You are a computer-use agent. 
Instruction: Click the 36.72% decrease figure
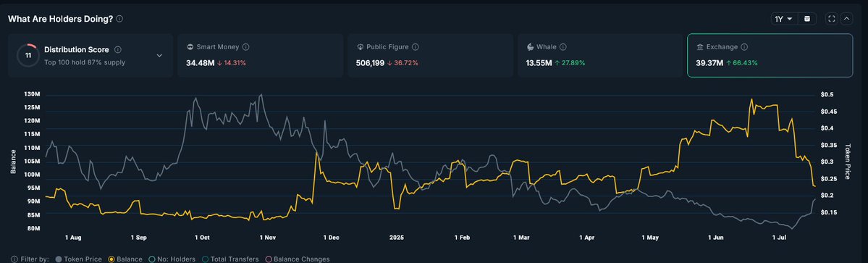click(407, 62)
